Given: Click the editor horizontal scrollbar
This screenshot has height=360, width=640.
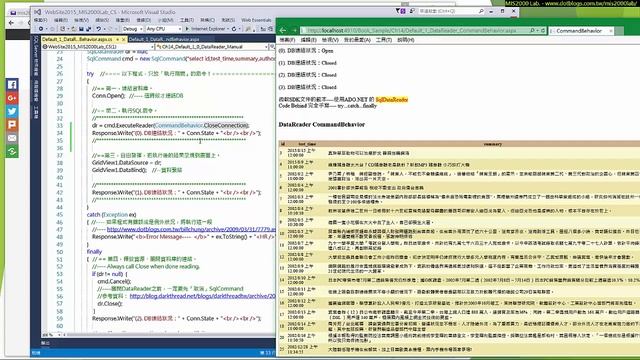Looking at the screenshot, I should tap(169, 335).
